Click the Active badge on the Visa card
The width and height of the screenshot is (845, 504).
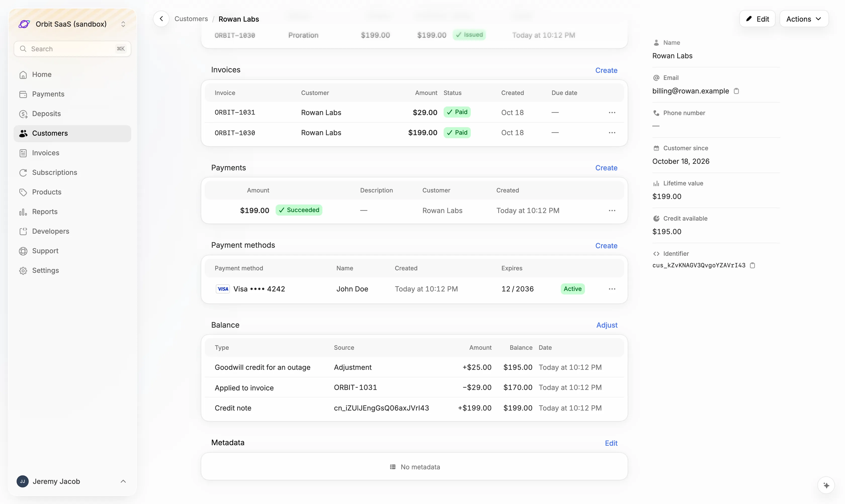coord(573,289)
